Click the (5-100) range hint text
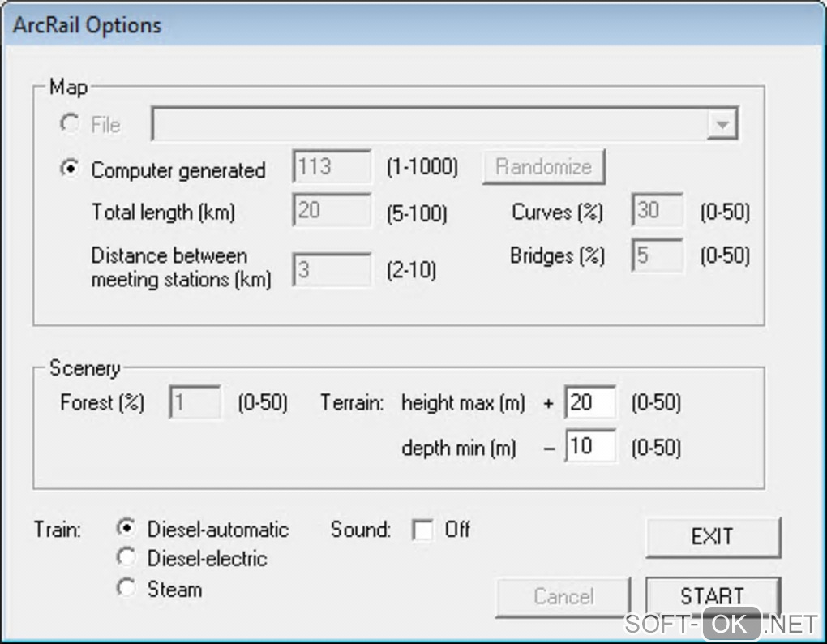827x644 pixels. tap(418, 213)
